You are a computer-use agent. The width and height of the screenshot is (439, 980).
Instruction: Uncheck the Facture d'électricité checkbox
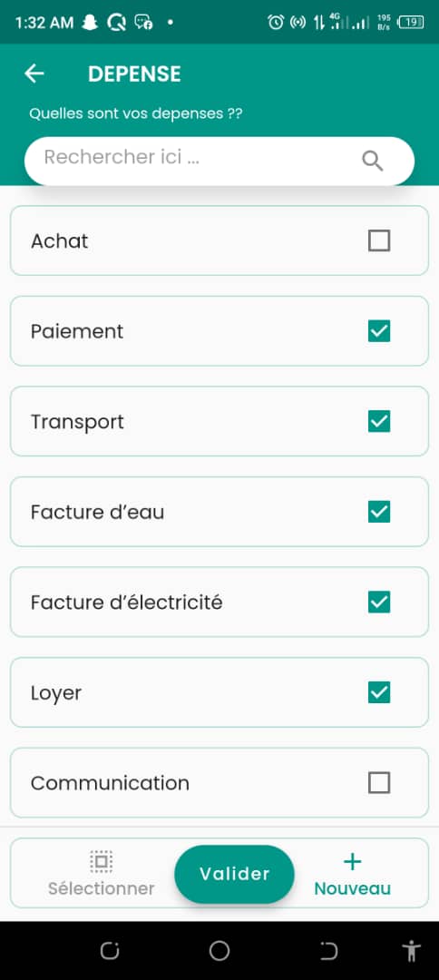point(379,602)
